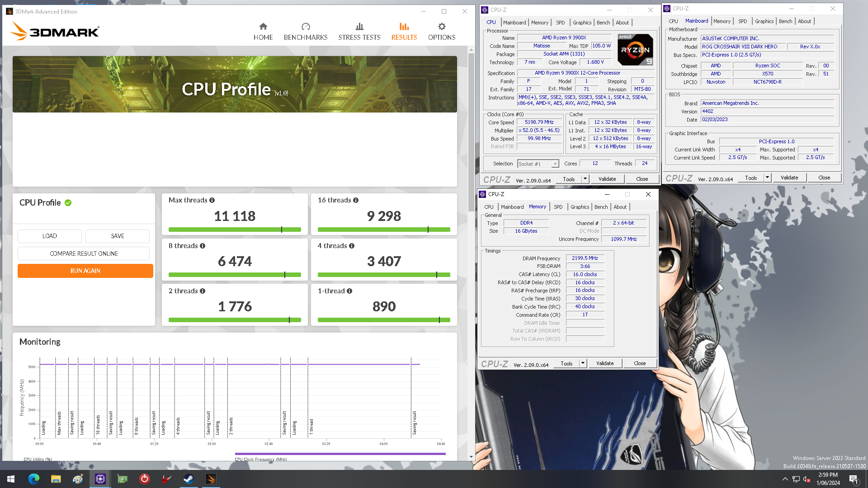
Task: Open the network tray icon
Action: (796, 479)
